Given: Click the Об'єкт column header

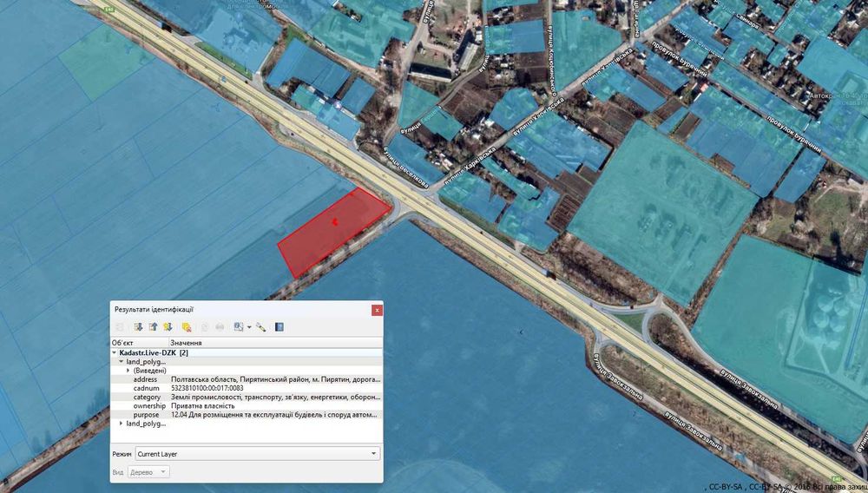Looking at the screenshot, I should tap(140, 343).
